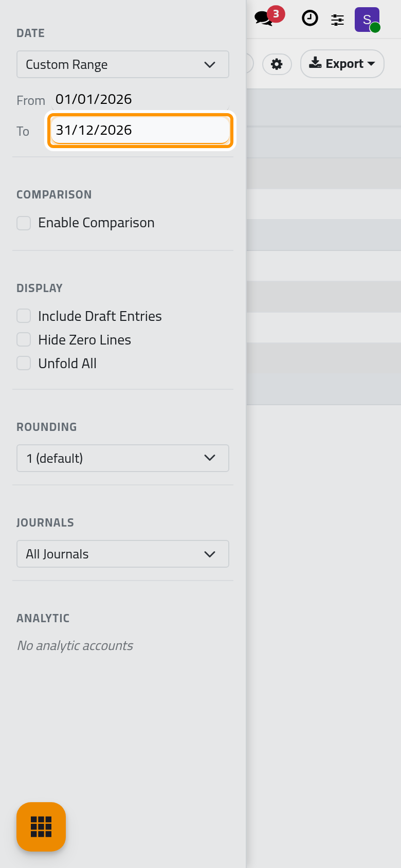The image size is (401, 868).
Task: Open the Export dropdown button
Action: tap(342, 64)
